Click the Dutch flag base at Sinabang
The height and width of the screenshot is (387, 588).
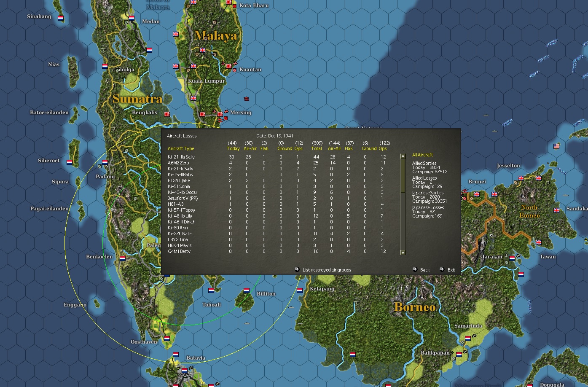tap(61, 19)
